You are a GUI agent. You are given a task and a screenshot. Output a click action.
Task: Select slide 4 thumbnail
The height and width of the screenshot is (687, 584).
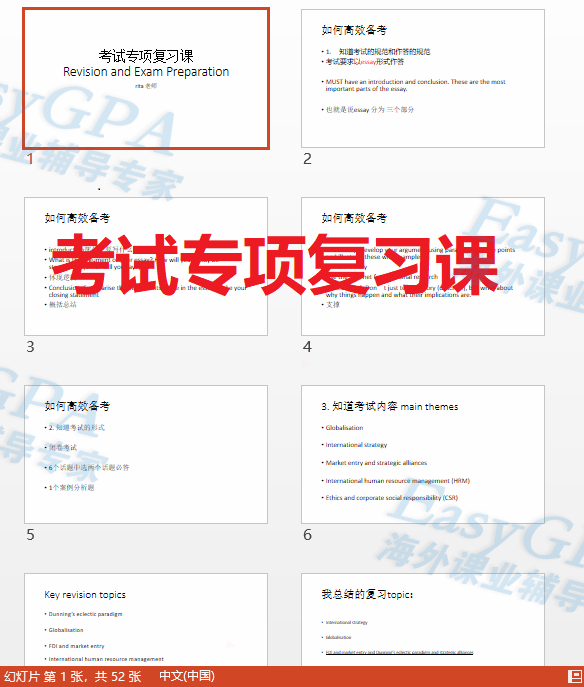[x=423, y=266]
